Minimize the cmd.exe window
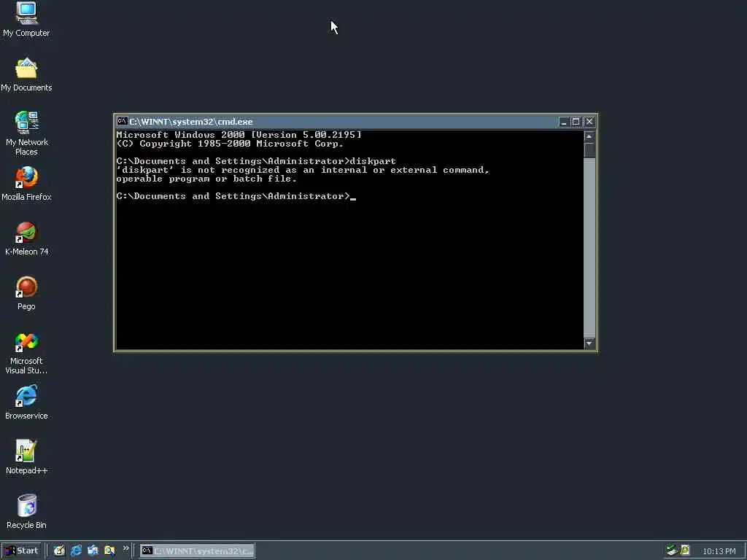Screen dimensions: 747x560 [564, 122]
